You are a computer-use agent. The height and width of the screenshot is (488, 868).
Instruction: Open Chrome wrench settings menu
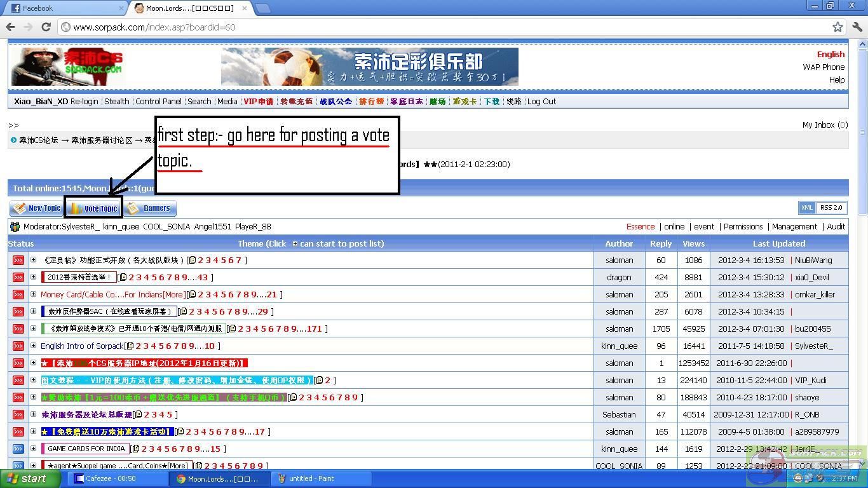click(x=857, y=27)
